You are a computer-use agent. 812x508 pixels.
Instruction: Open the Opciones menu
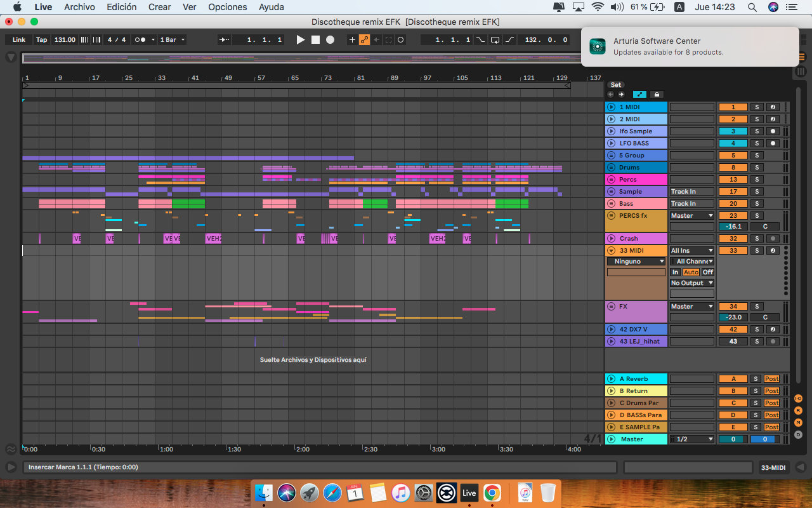227,7
